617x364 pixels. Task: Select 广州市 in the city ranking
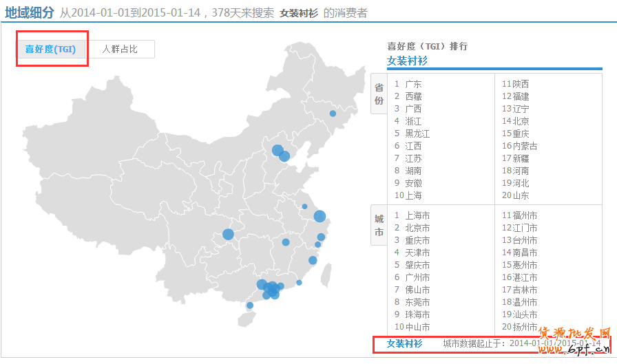417,277
